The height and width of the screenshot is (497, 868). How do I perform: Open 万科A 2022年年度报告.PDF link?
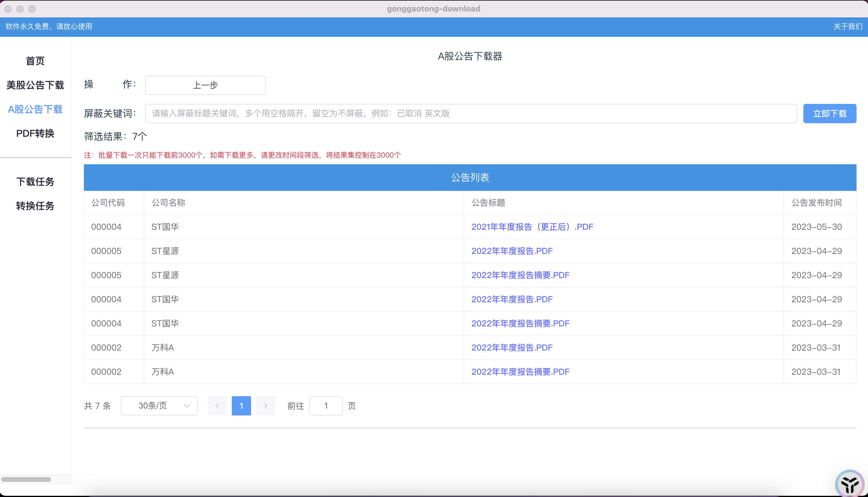click(512, 348)
